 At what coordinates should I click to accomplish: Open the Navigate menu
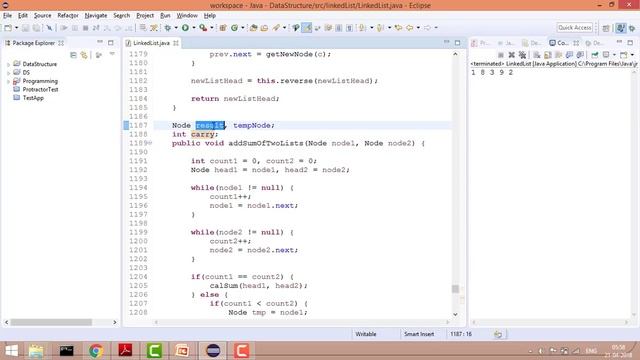96,16
